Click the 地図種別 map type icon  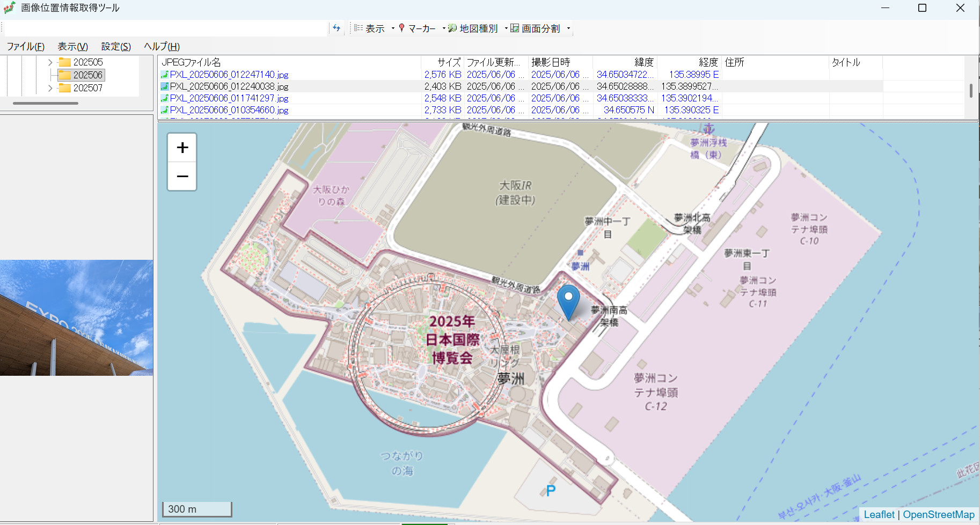pos(452,28)
